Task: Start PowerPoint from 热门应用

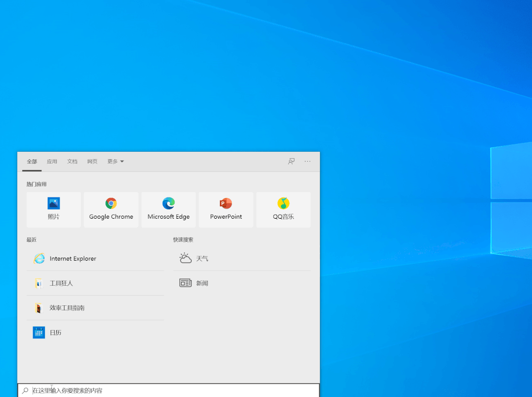Action: pyautogui.click(x=225, y=209)
